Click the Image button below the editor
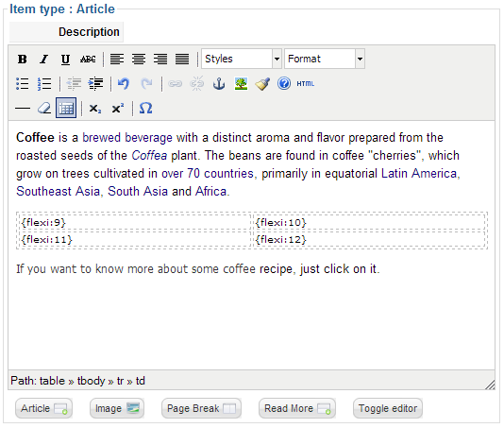This screenshot has width=504, height=428. pyautogui.click(x=117, y=408)
